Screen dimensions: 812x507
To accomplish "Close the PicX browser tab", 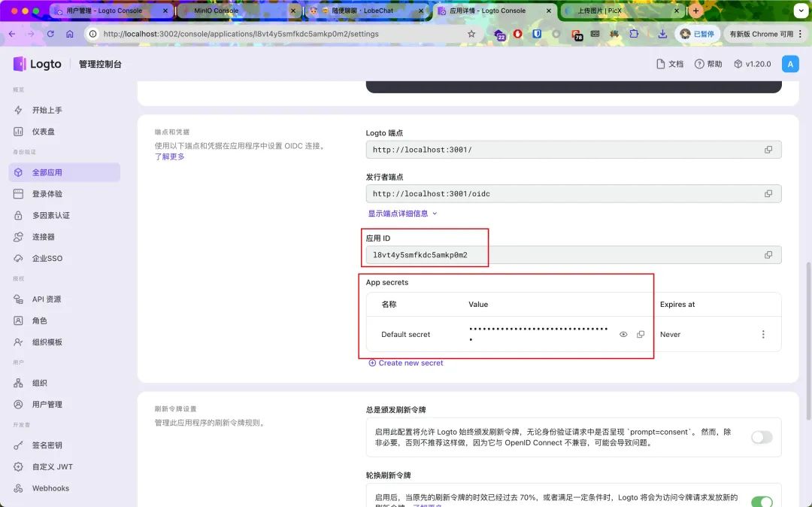I will [677, 11].
